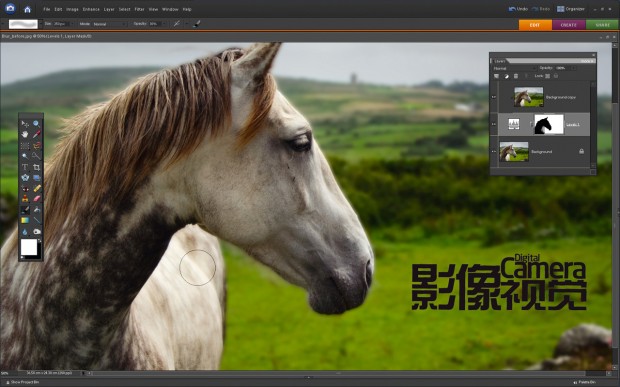Viewport: 620px width, 387px height.
Task: Open the brush Mode dropdown
Action: click(109, 24)
